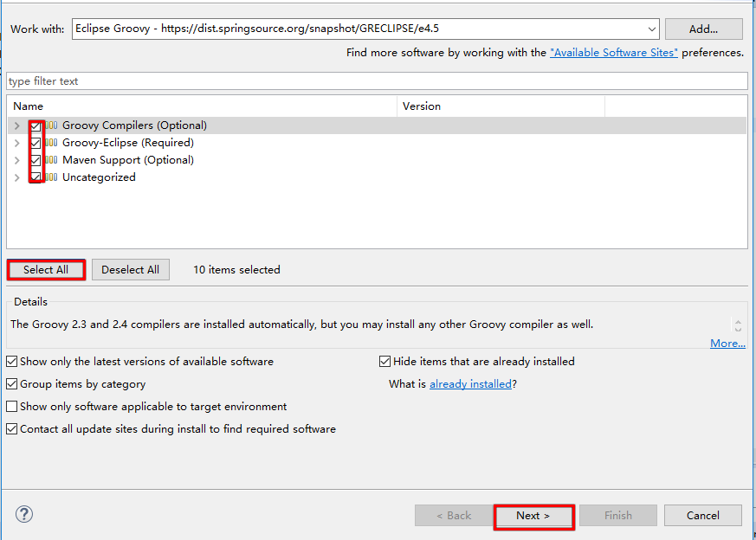Uncheck the Uncategorized checkbox
The image size is (756, 540).
click(36, 177)
